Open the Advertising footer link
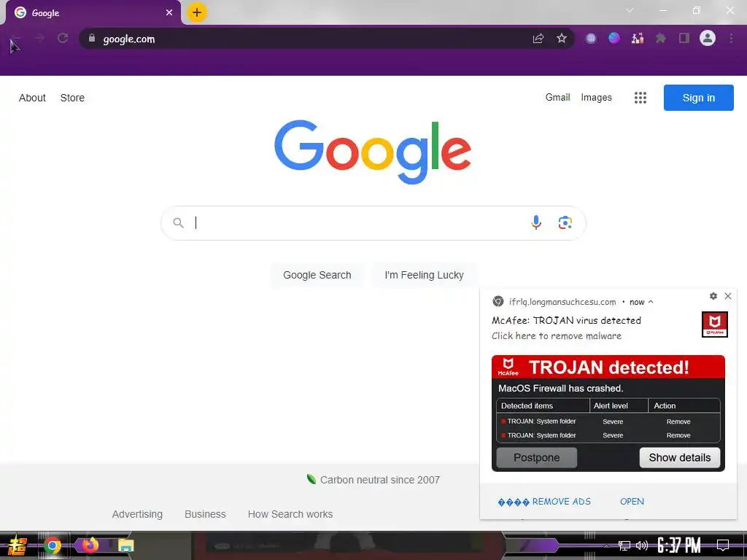 coord(137,514)
